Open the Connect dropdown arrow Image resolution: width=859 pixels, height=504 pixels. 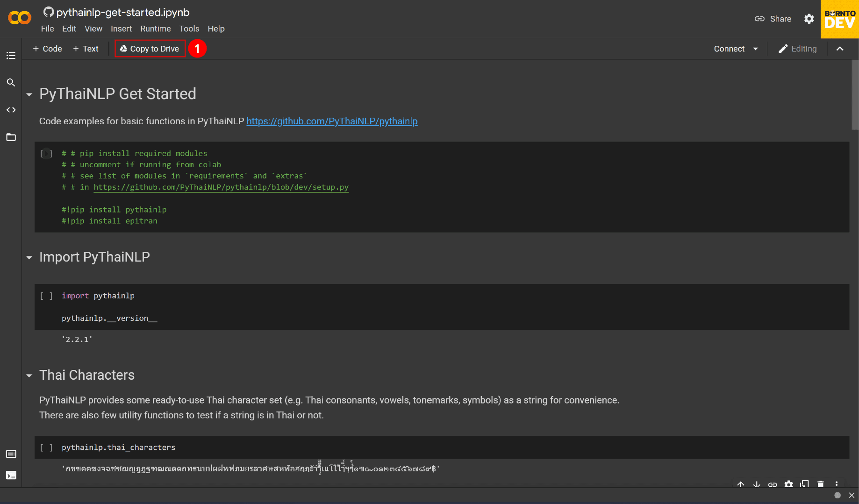coord(756,49)
